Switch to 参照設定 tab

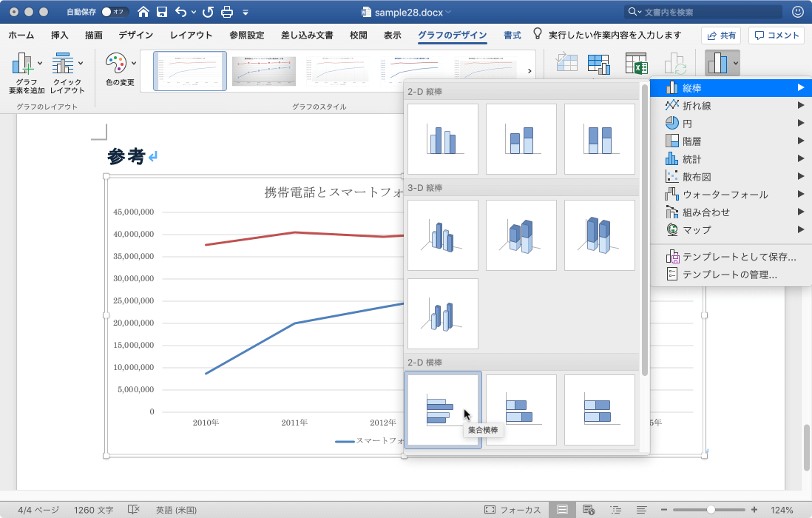(x=246, y=36)
